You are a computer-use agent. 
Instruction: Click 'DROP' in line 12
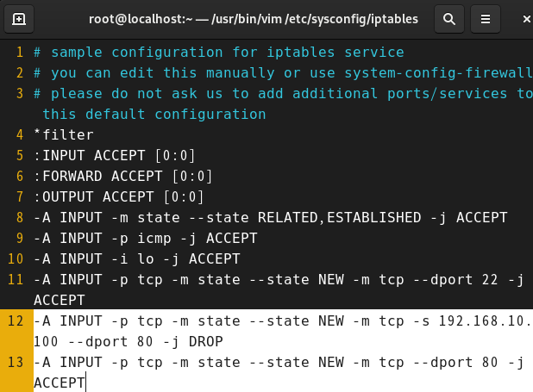[205, 342]
